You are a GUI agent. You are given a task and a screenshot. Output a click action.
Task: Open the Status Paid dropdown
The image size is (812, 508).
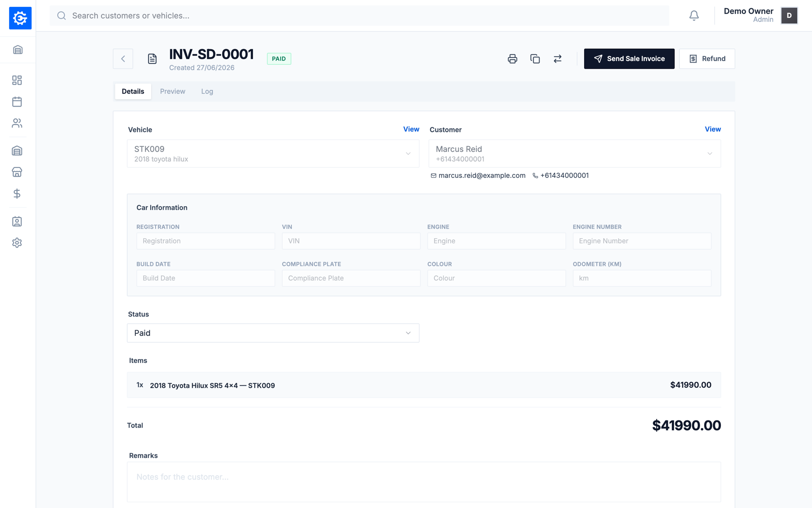point(273,333)
